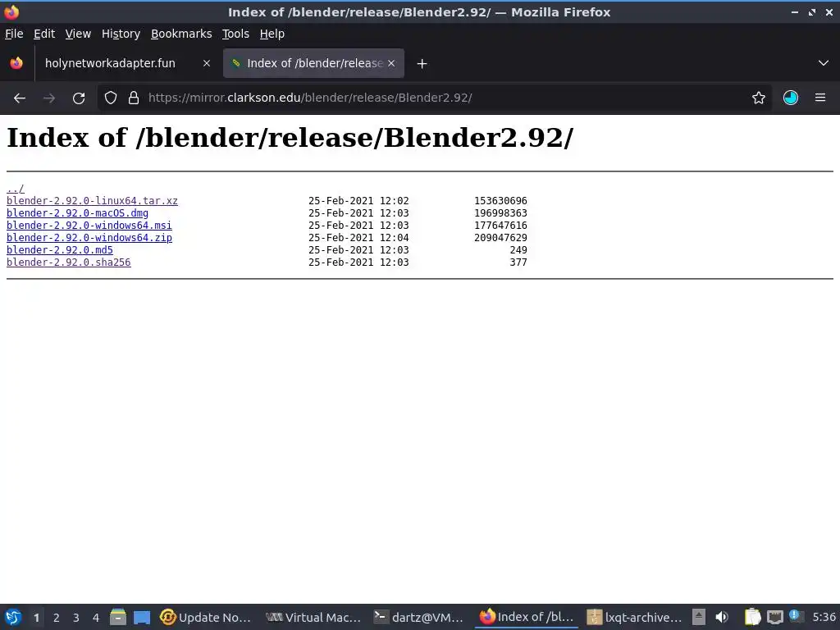Open the network connection tray icon
840x630 pixels.
pos(774,617)
